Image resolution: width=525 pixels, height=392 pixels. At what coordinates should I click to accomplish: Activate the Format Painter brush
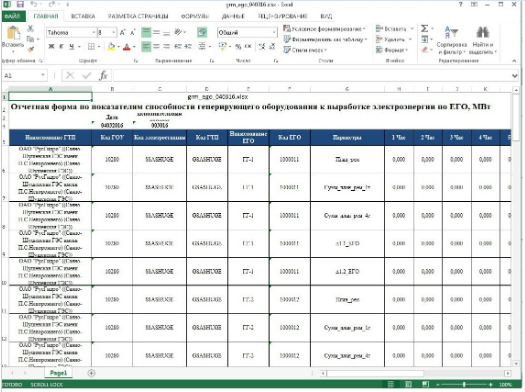[30, 49]
